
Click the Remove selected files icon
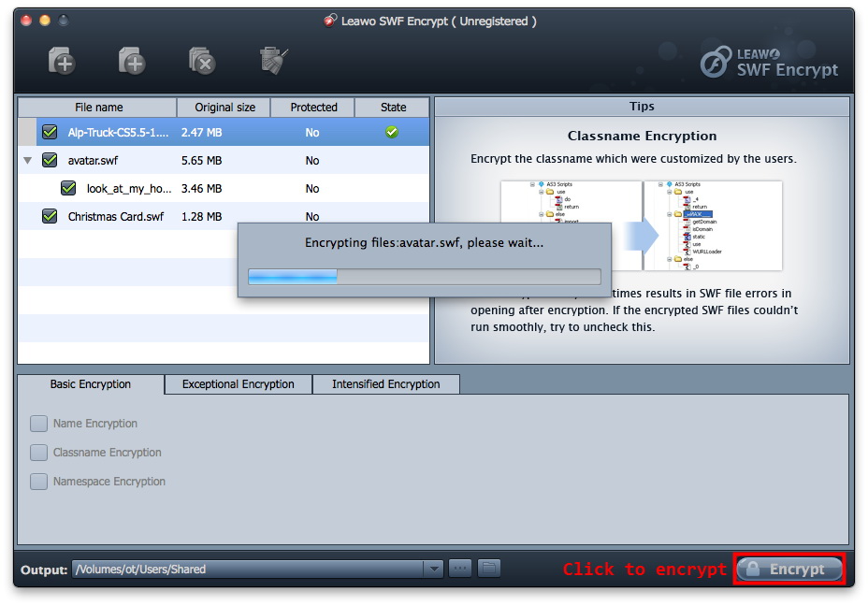(202, 61)
